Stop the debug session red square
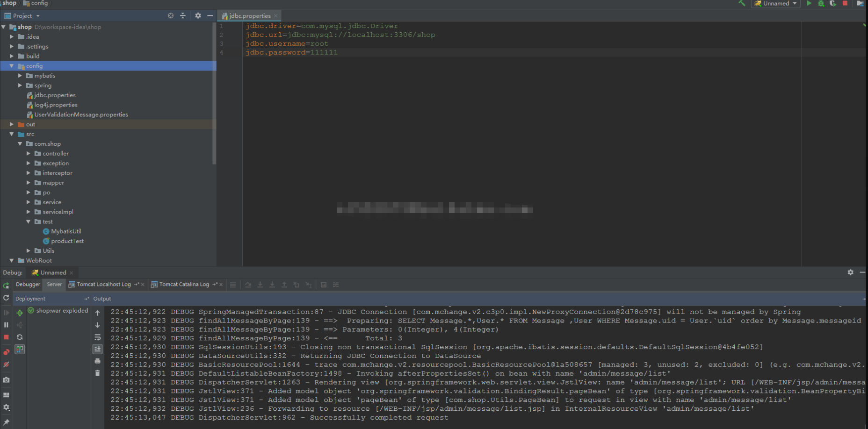The image size is (868, 429). pyautogui.click(x=6, y=337)
